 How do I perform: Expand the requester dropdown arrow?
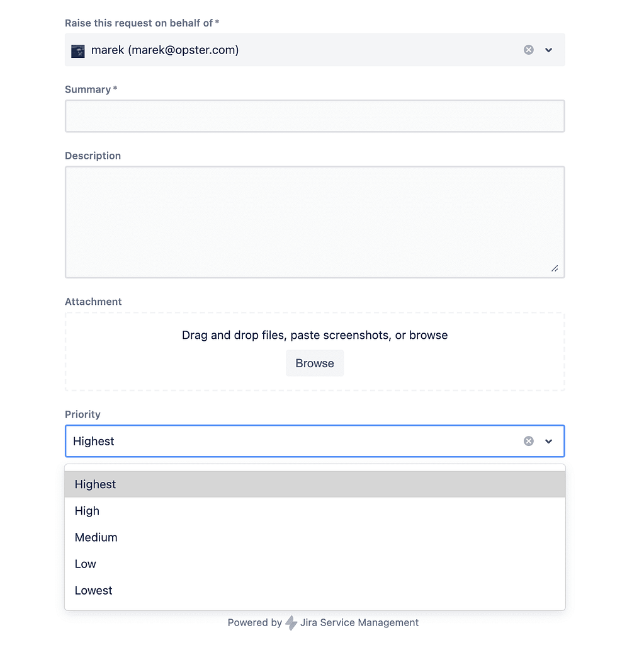point(548,50)
